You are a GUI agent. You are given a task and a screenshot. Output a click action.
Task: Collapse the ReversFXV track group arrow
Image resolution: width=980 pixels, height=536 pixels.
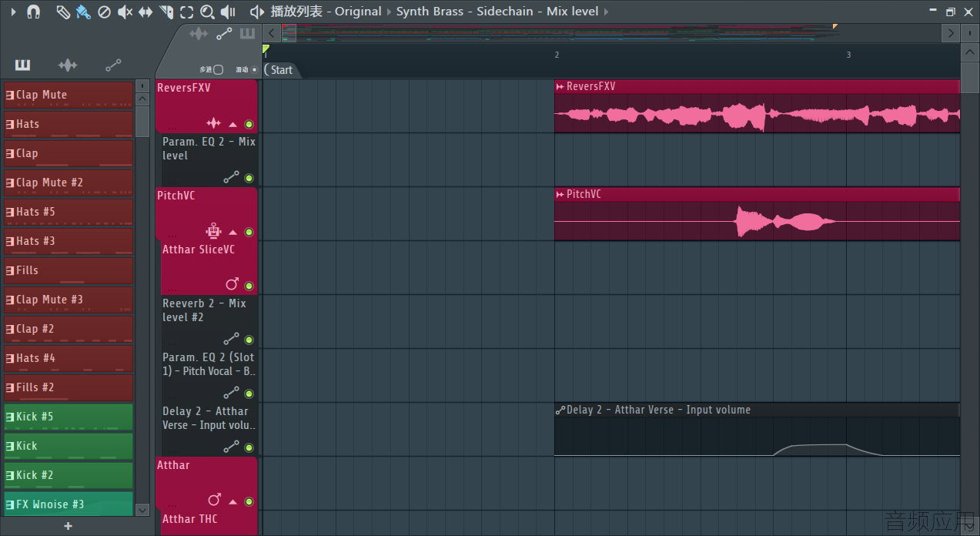point(233,124)
